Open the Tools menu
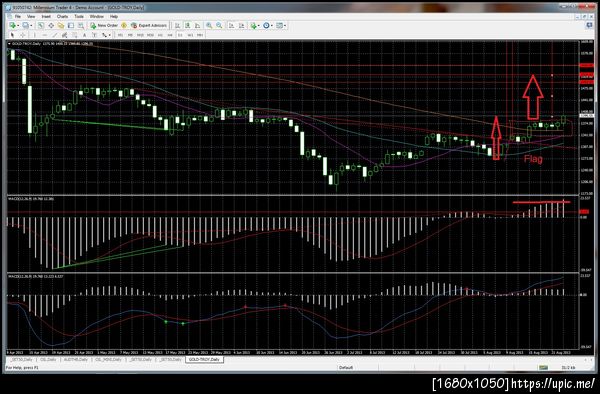This screenshot has height=394, width=600. (x=79, y=16)
